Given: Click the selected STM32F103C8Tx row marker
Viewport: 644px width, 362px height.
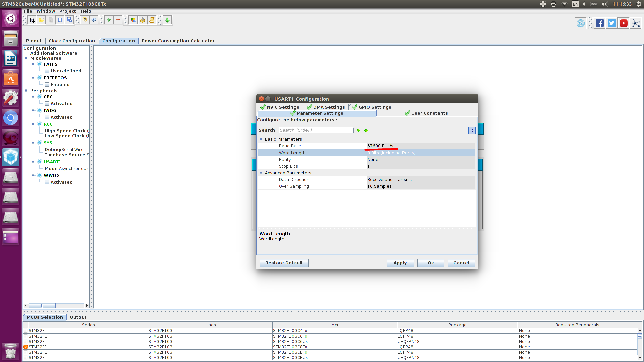Looking at the screenshot, I should (x=25, y=347).
